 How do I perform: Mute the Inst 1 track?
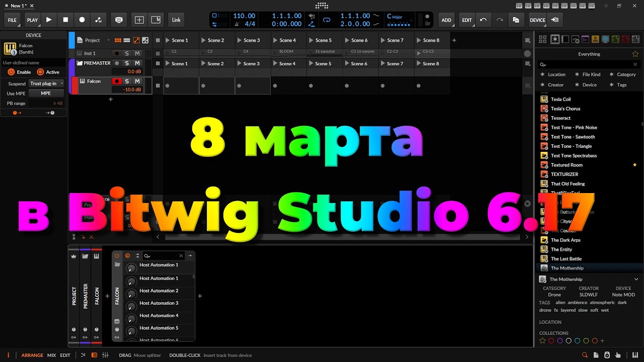137,53
